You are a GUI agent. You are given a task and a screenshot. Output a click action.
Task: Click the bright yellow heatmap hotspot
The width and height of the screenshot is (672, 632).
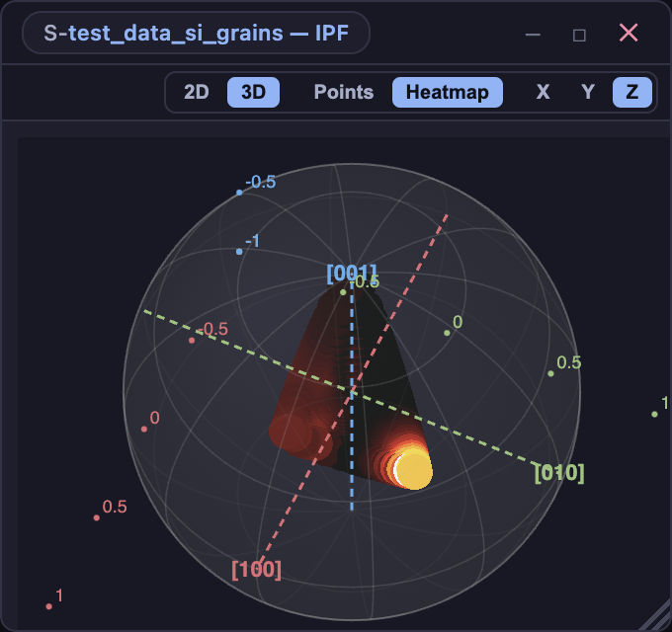[x=412, y=468]
